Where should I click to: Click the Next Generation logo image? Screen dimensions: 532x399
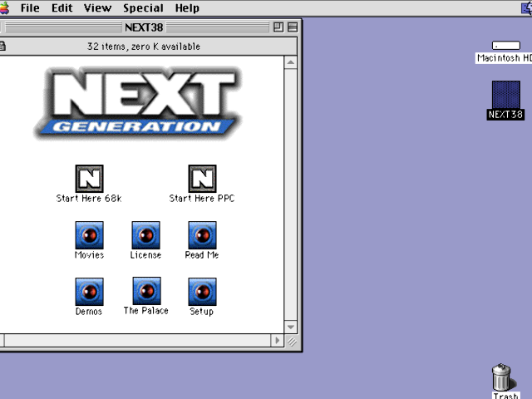point(138,103)
